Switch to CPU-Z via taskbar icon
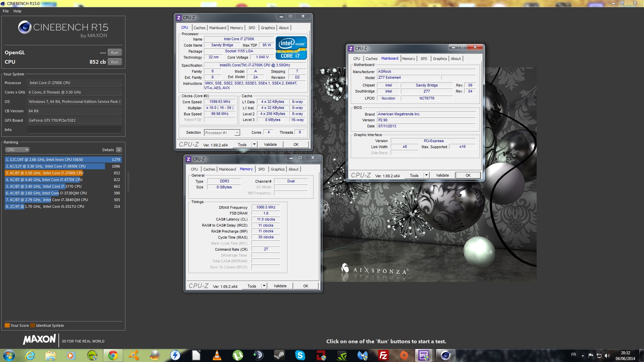 pos(424,355)
